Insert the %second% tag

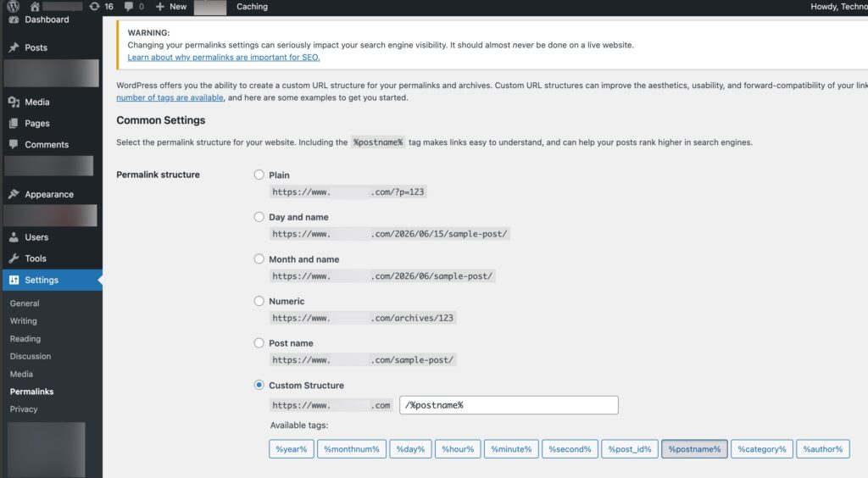pyautogui.click(x=570, y=449)
